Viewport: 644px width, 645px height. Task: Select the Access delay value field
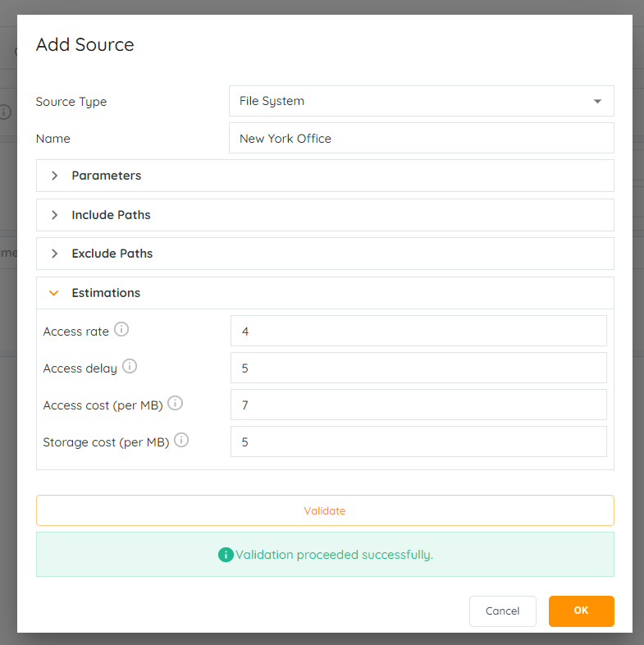[418, 368]
